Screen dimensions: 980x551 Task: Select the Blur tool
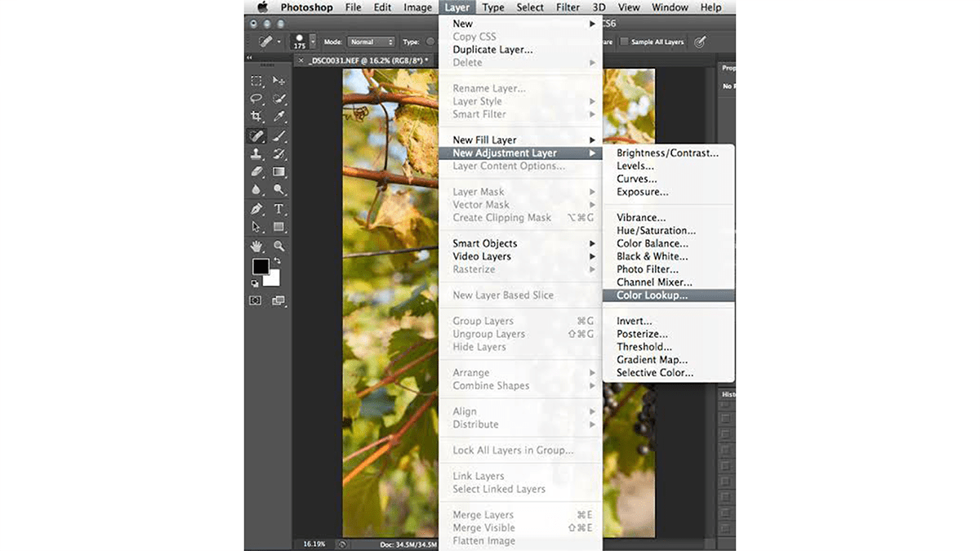[x=256, y=189]
